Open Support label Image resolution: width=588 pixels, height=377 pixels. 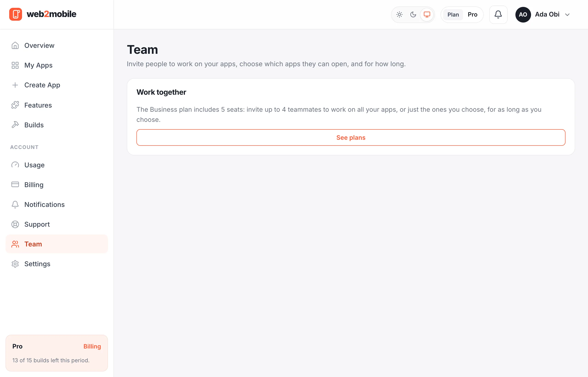(x=37, y=224)
